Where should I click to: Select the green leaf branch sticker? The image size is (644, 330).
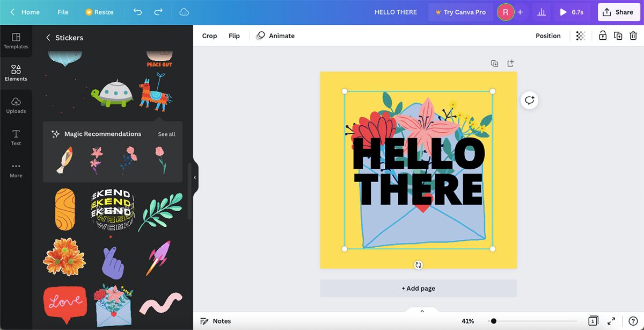point(160,212)
